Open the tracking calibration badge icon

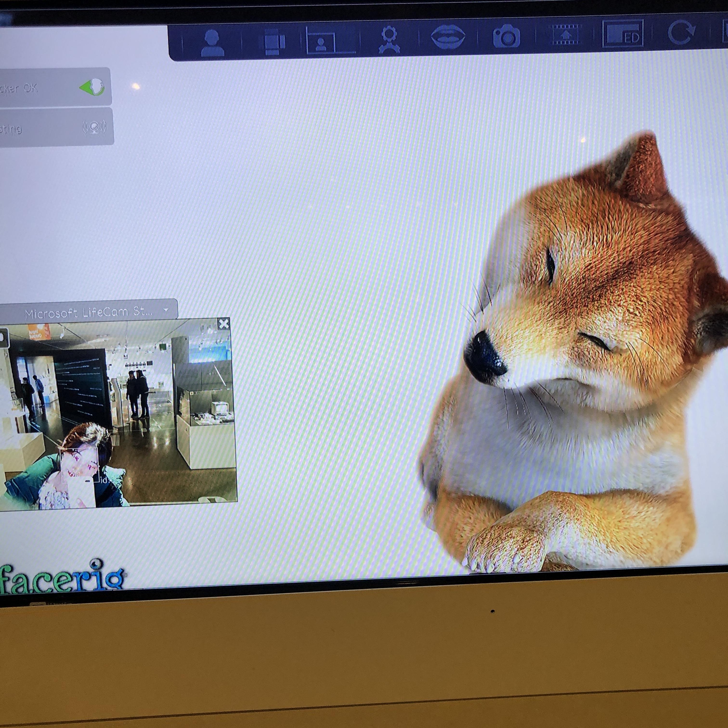(389, 39)
